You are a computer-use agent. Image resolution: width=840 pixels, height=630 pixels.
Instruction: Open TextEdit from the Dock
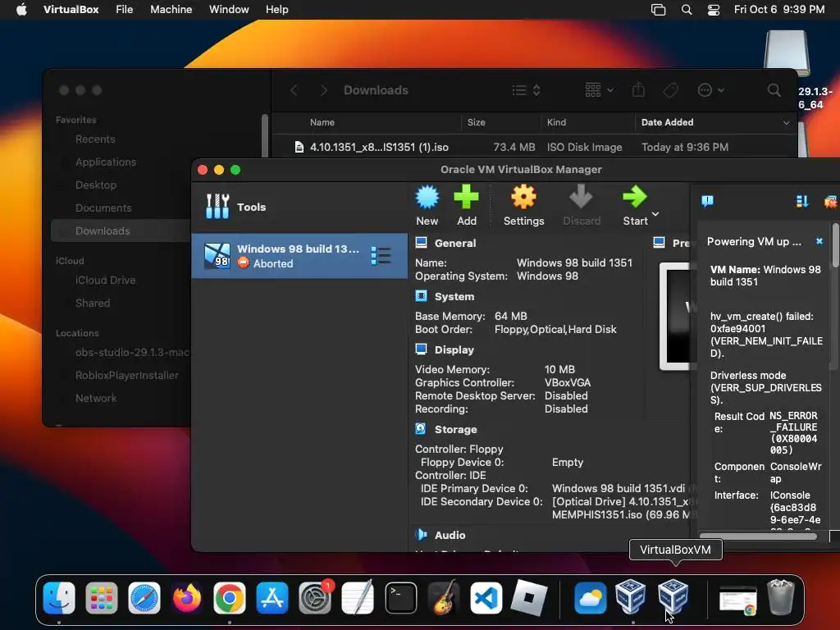click(358, 597)
